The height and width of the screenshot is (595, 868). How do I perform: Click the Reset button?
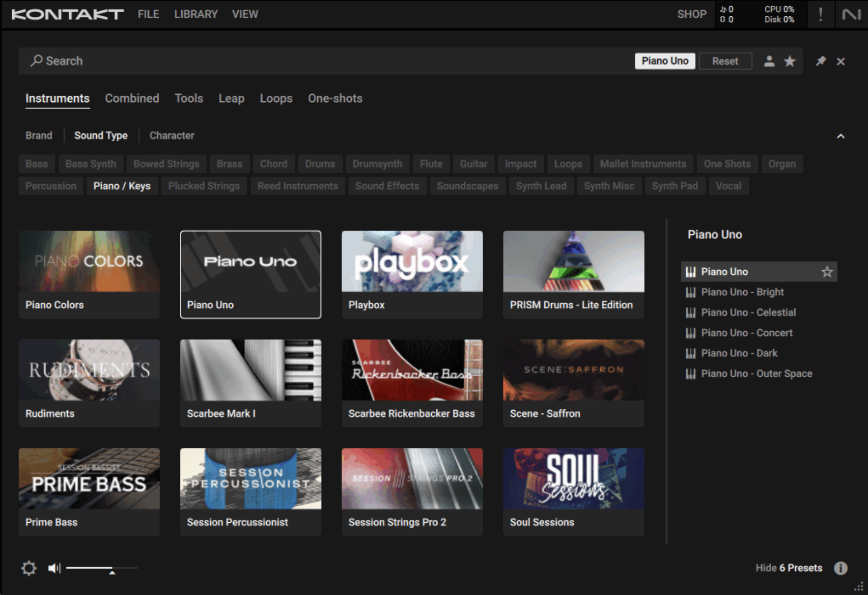pos(725,61)
